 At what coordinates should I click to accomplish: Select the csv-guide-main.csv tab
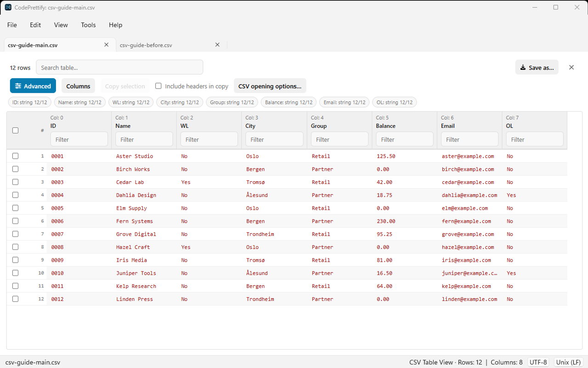33,45
